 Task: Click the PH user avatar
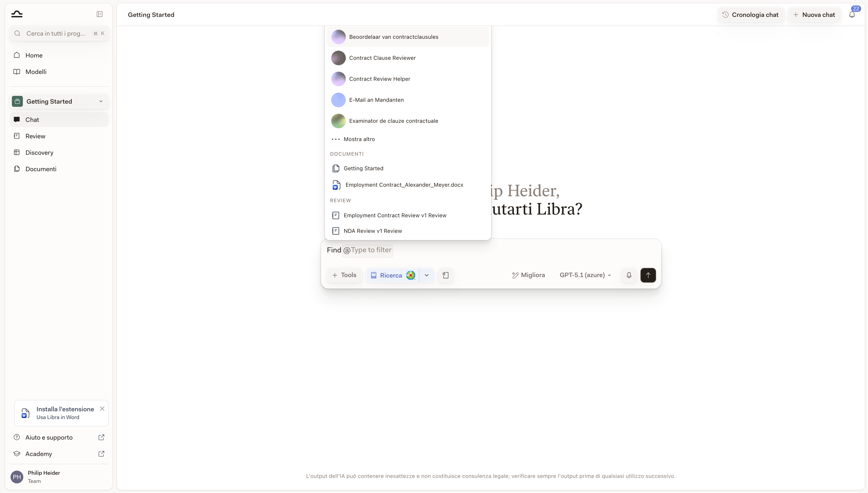[x=17, y=477]
